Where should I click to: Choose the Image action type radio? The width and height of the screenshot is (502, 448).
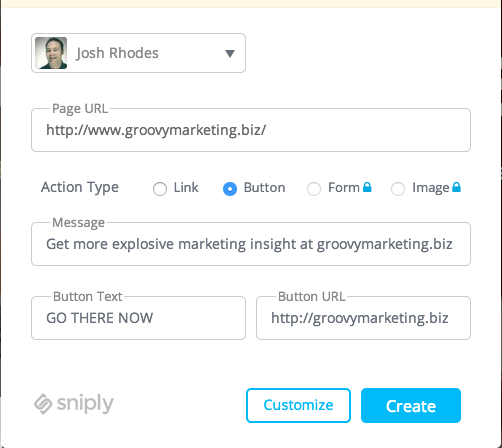point(398,189)
